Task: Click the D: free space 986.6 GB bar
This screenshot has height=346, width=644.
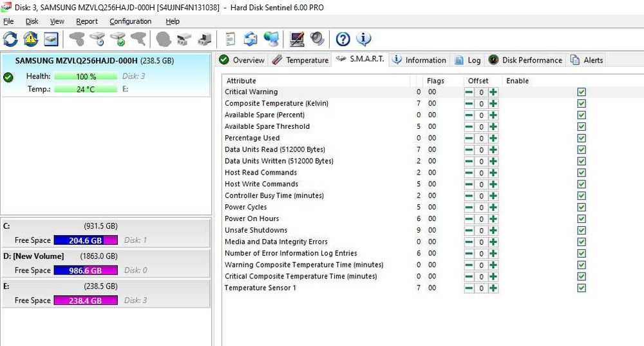Action: (x=86, y=271)
